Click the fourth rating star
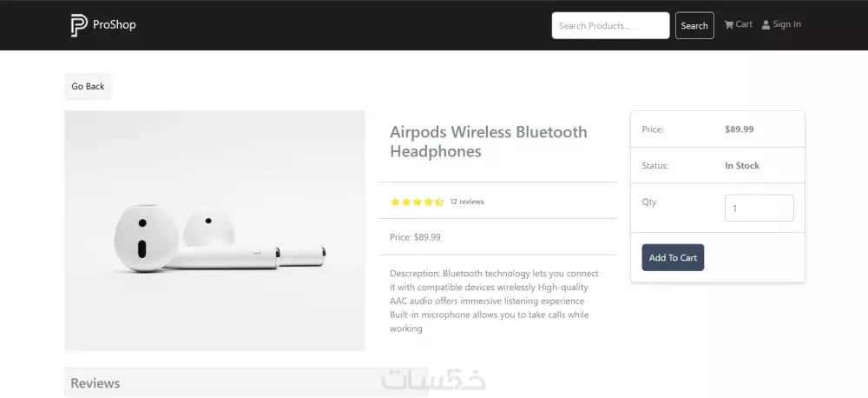This screenshot has height=398, width=868. click(x=428, y=202)
